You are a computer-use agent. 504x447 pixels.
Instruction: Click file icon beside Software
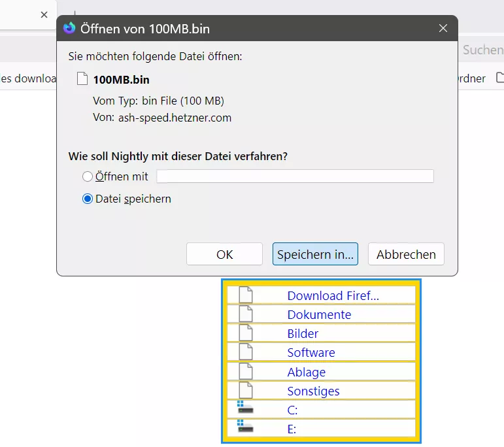click(x=246, y=352)
